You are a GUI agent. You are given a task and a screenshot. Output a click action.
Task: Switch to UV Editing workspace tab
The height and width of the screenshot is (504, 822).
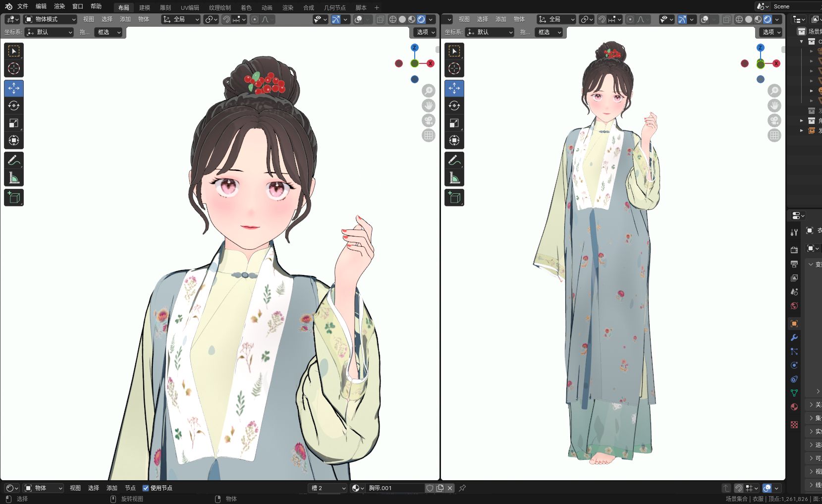[x=190, y=7]
